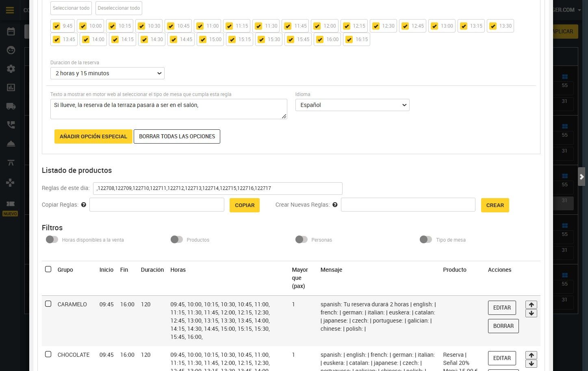
Task: Open the hamburger menu icon
Action: tap(10, 10)
